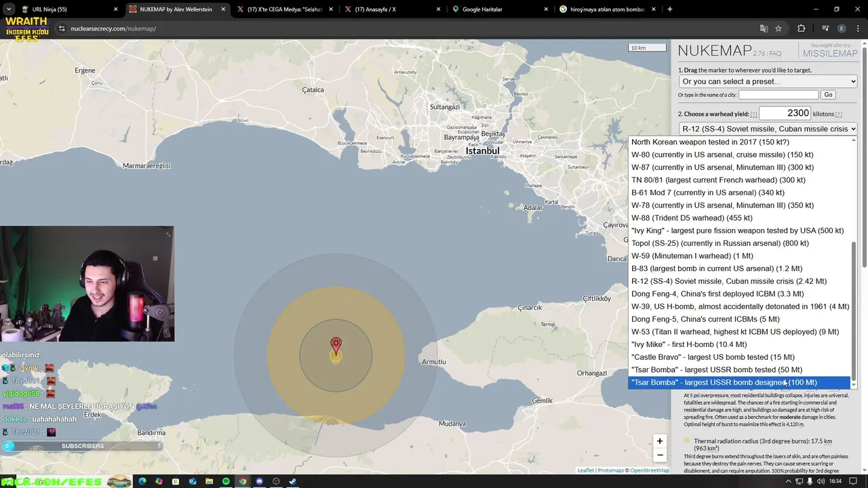Select 'Tsar Bomba' largest USSR tested 50 Mt
The height and width of the screenshot is (488, 868).
(738, 369)
